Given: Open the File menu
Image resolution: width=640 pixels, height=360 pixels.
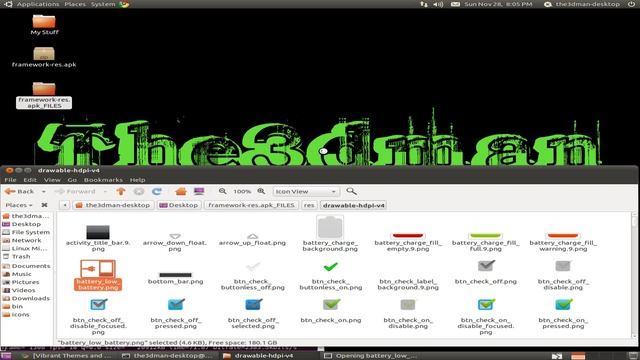Looking at the screenshot, I should coord(10,180).
